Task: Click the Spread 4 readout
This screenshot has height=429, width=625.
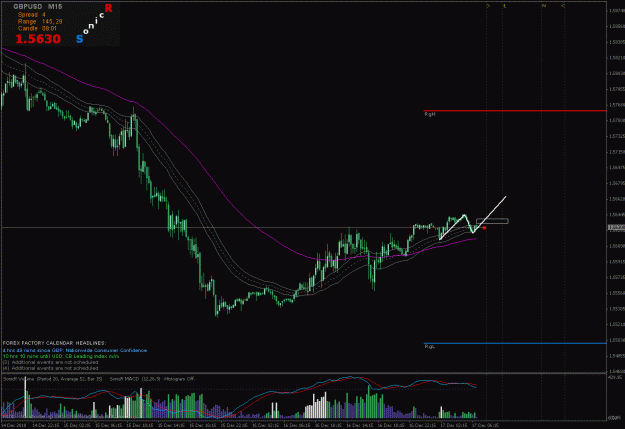Action: (31, 15)
